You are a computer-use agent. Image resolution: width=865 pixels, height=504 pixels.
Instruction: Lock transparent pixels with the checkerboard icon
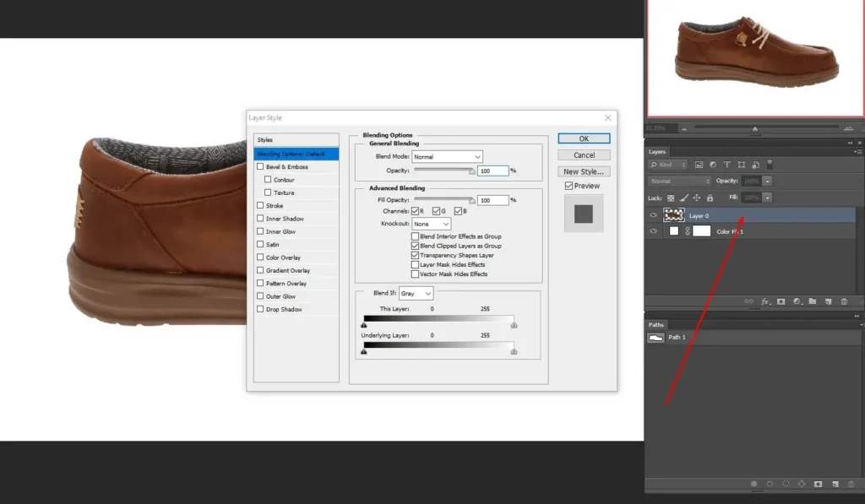(671, 198)
